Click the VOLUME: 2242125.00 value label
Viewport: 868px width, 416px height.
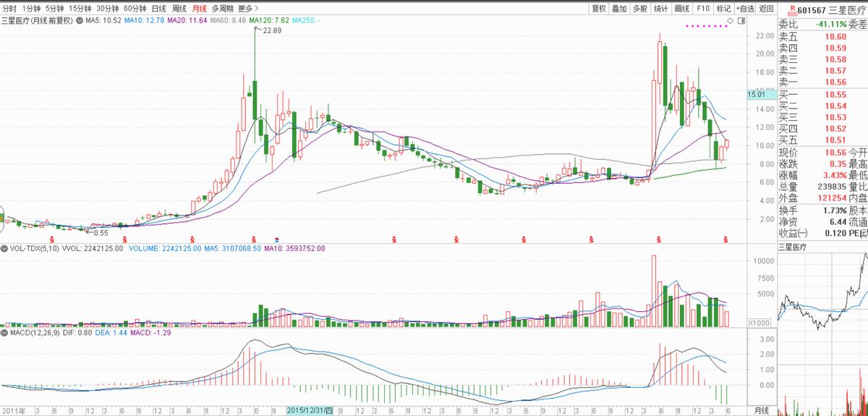click(165, 248)
